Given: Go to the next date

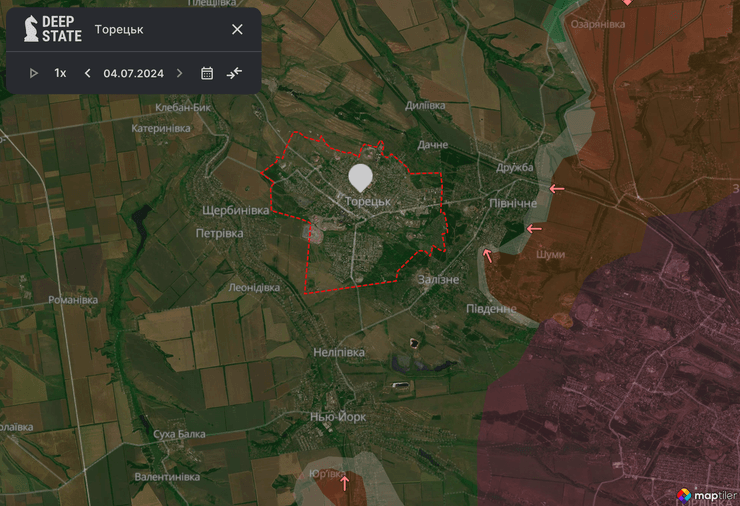Looking at the screenshot, I should point(179,73).
